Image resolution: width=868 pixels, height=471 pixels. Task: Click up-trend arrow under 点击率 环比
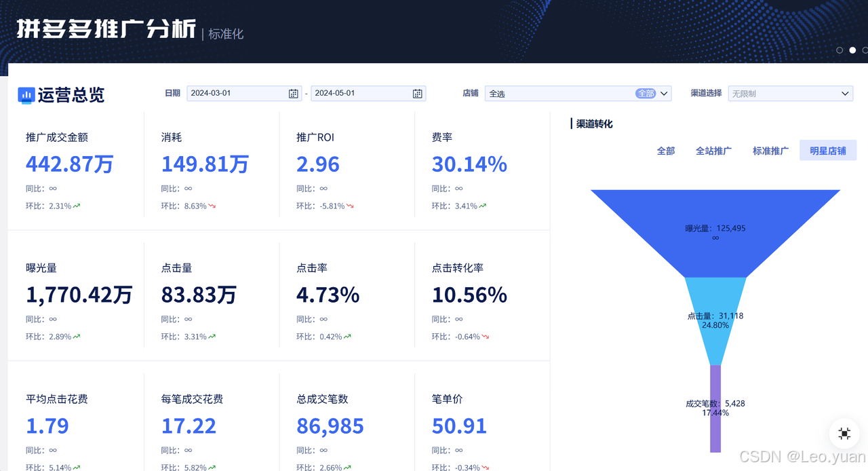click(347, 337)
